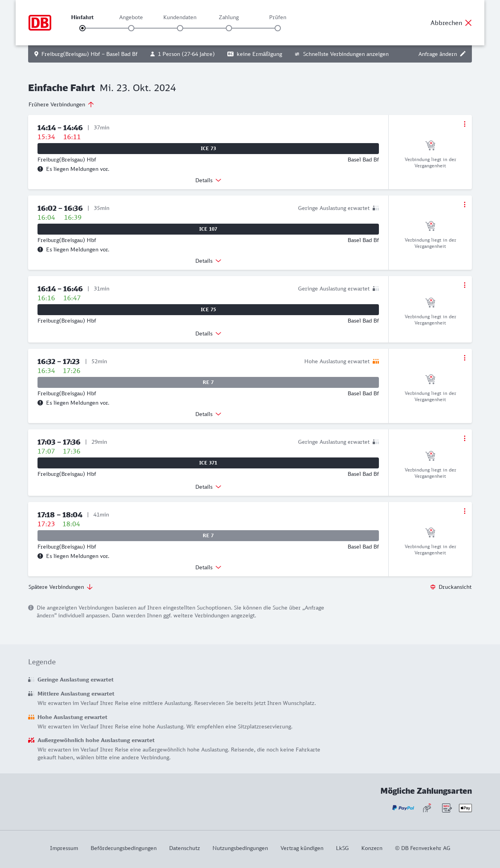
Task: Expand Details for the 17:18 RE 7 connection
Action: (x=208, y=567)
